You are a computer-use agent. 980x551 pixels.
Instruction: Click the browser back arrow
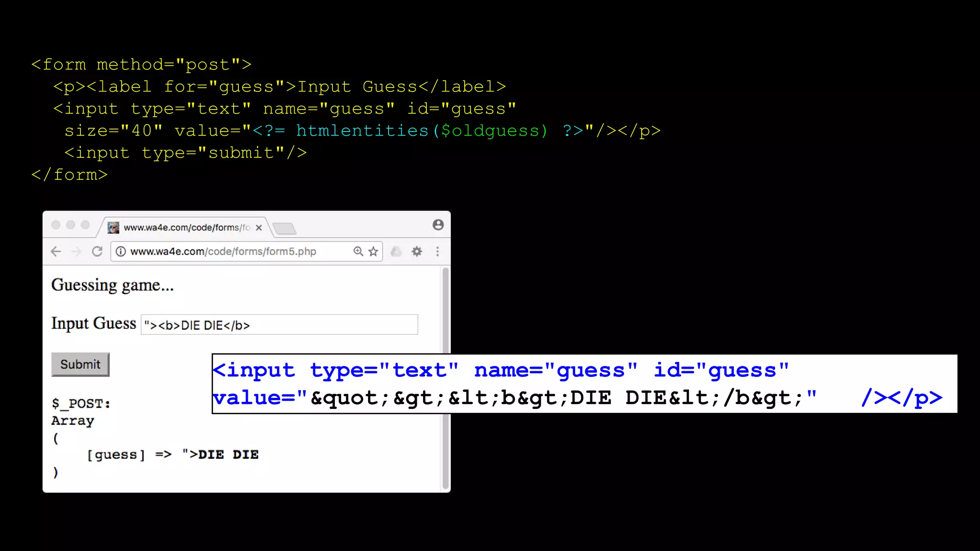pos(56,252)
